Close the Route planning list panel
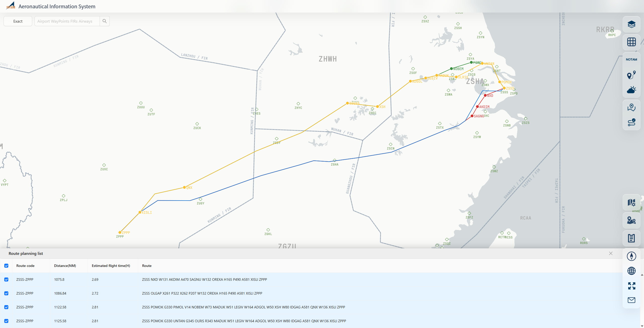This screenshot has height=328, width=644. click(611, 253)
